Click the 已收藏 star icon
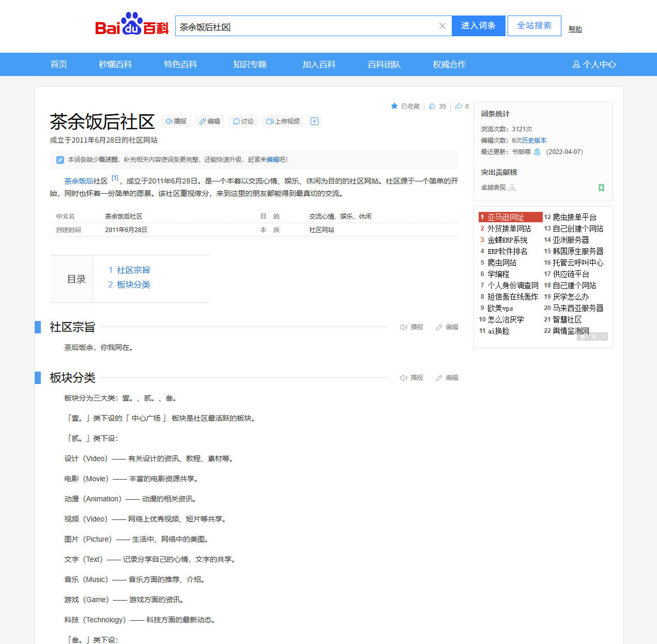Image resolution: width=657 pixels, height=644 pixels. pyautogui.click(x=394, y=106)
